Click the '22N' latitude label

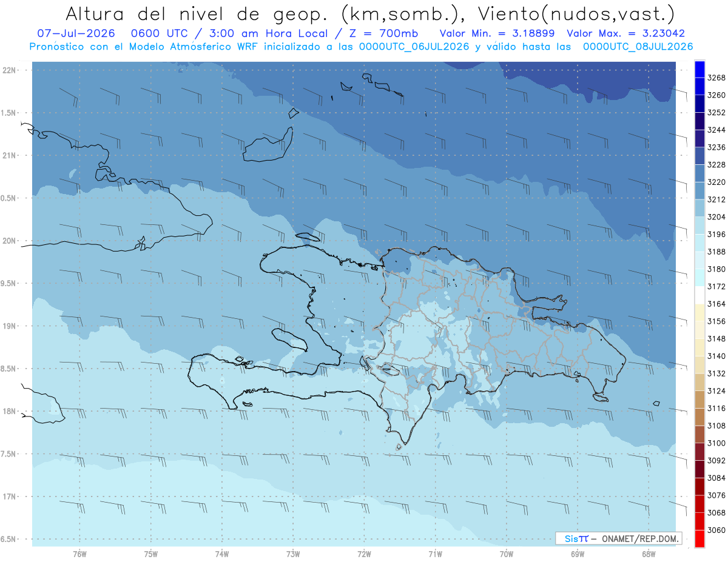10,70
